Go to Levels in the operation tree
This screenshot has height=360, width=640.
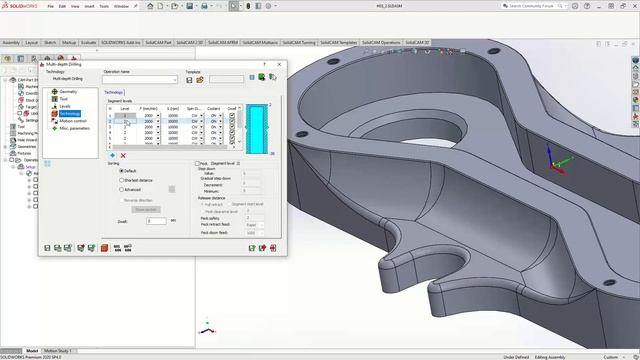pyautogui.click(x=65, y=107)
